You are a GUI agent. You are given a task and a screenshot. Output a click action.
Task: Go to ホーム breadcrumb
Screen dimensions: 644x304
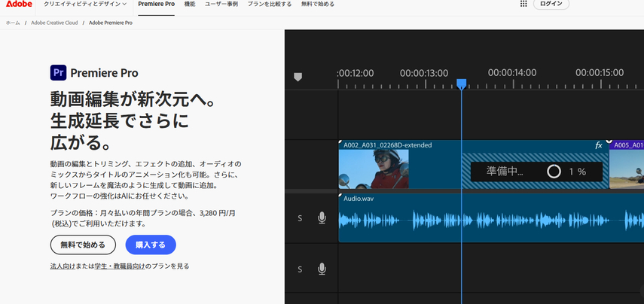click(13, 23)
